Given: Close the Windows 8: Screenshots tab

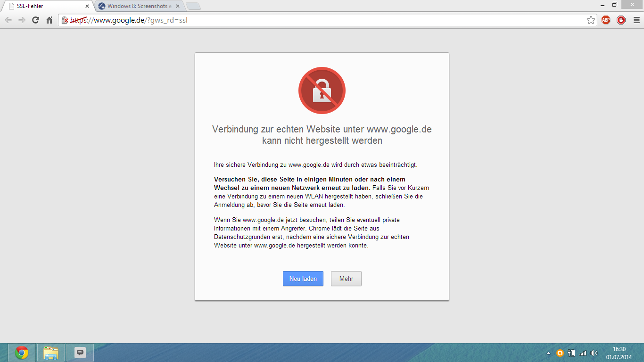Looking at the screenshot, I should [x=178, y=6].
